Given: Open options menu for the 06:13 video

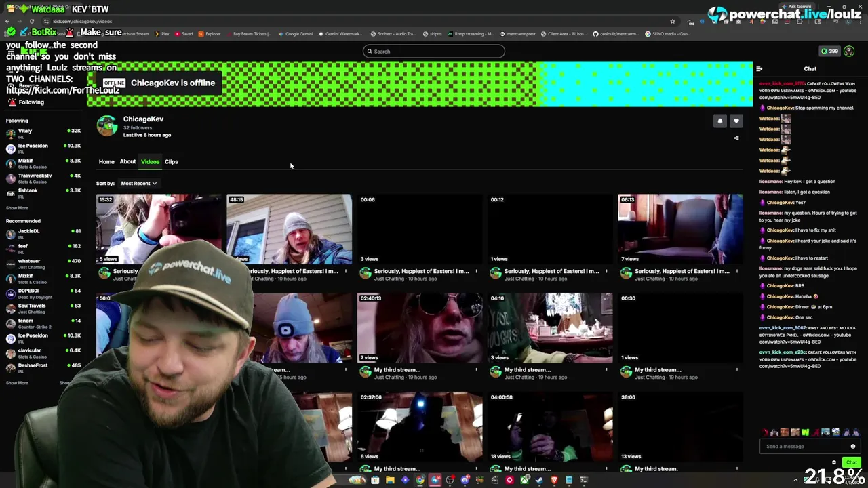Looking at the screenshot, I should 736,271.
